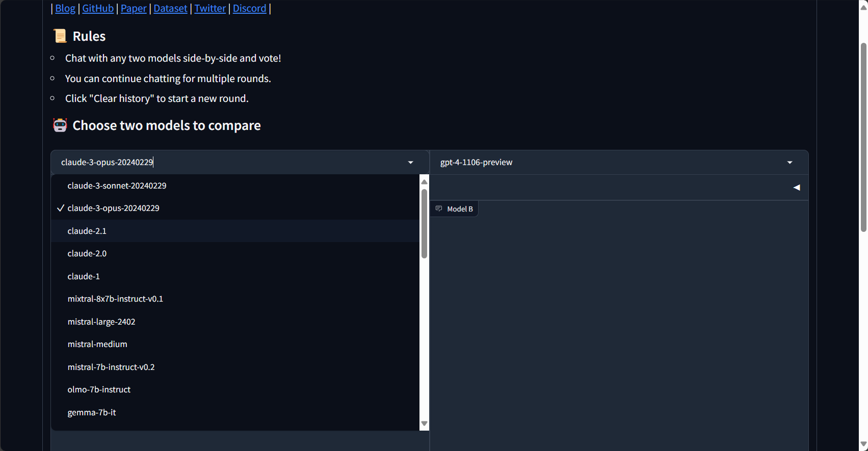Click the Choose two models to compare heading

(167, 126)
